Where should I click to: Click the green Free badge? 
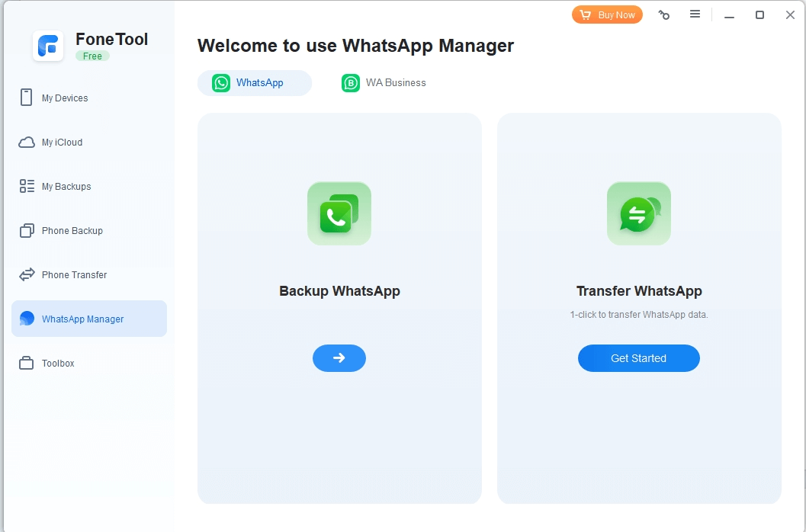coord(92,56)
